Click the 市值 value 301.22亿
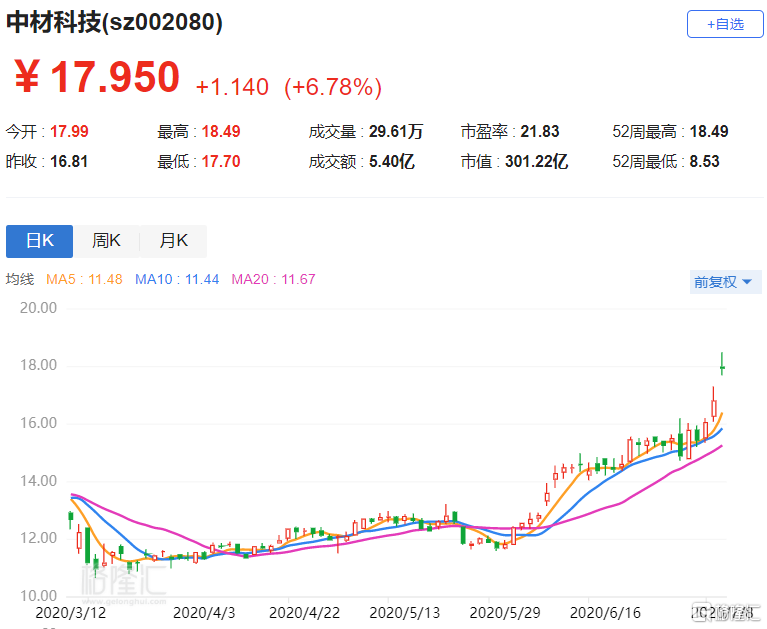767x629 pixels. click(x=537, y=161)
